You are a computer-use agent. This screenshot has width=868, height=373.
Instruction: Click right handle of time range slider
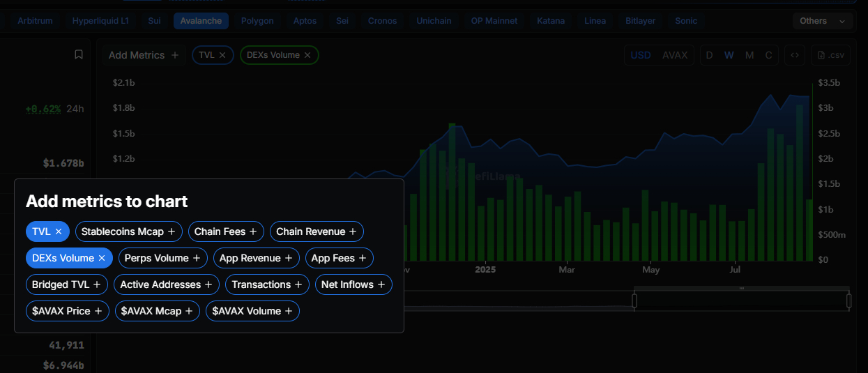848,300
